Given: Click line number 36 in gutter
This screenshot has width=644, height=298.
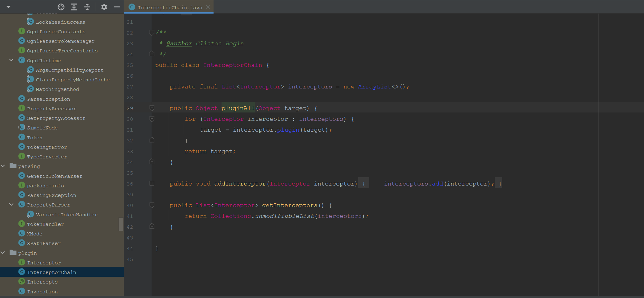Looking at the screenshot, I should click(x=130, y=184).
